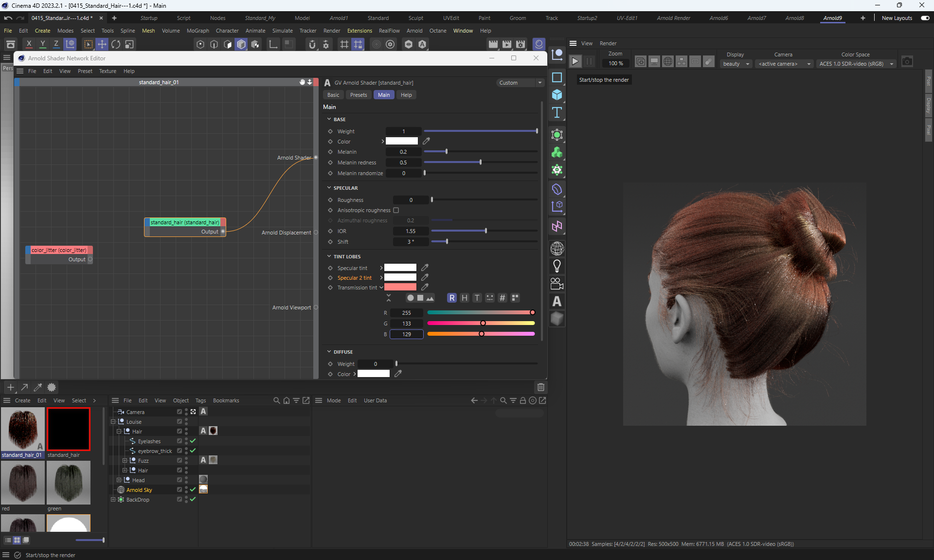This screenshot has width=934, height=560.
Task: Click the eyedropper next to base Color
Action: pos(426,141)
